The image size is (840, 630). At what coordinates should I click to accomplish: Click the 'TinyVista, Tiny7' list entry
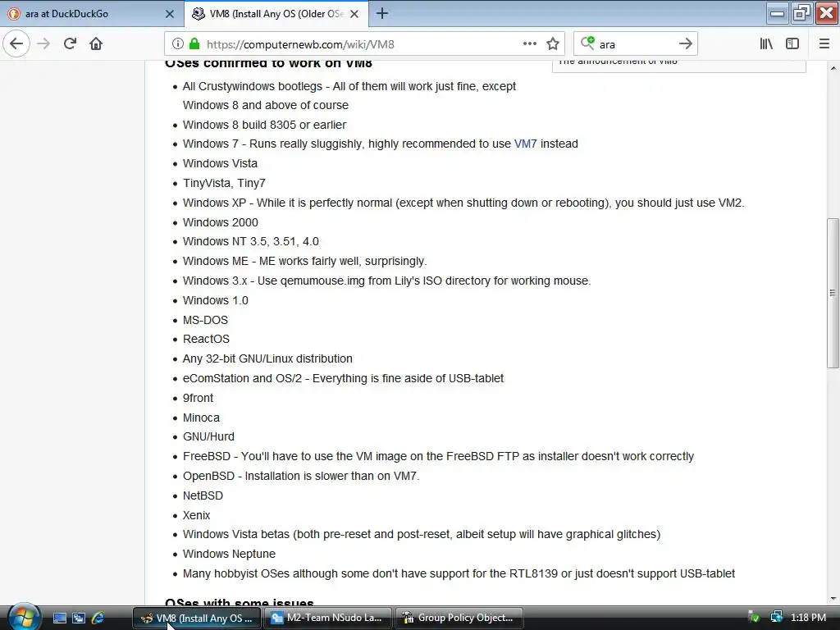pos(224,183)
